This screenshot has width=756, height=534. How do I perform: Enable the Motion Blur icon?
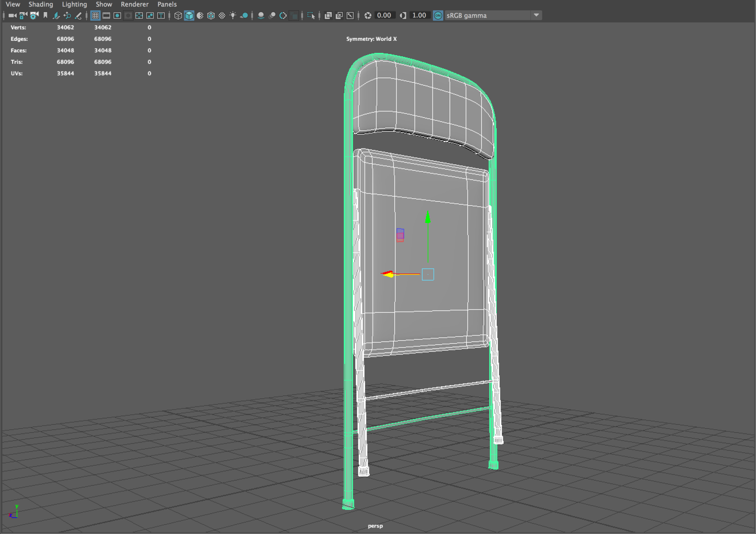tap(272, 15)
